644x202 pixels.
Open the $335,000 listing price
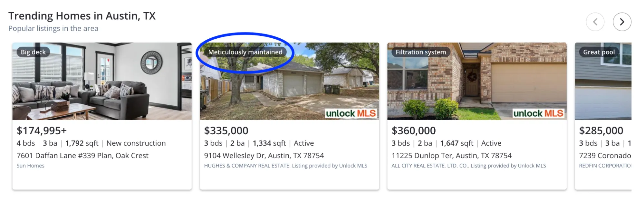(x=226, y=130)
